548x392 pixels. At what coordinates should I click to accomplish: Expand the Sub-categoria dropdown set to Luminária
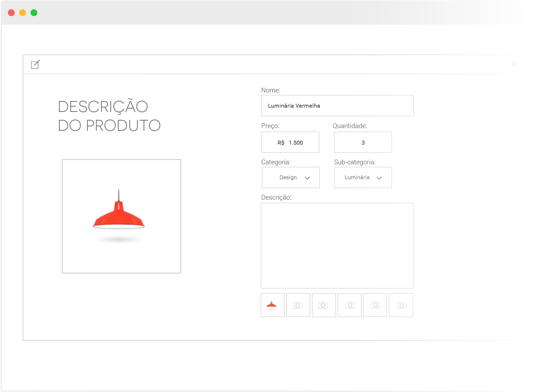[363, 178]
